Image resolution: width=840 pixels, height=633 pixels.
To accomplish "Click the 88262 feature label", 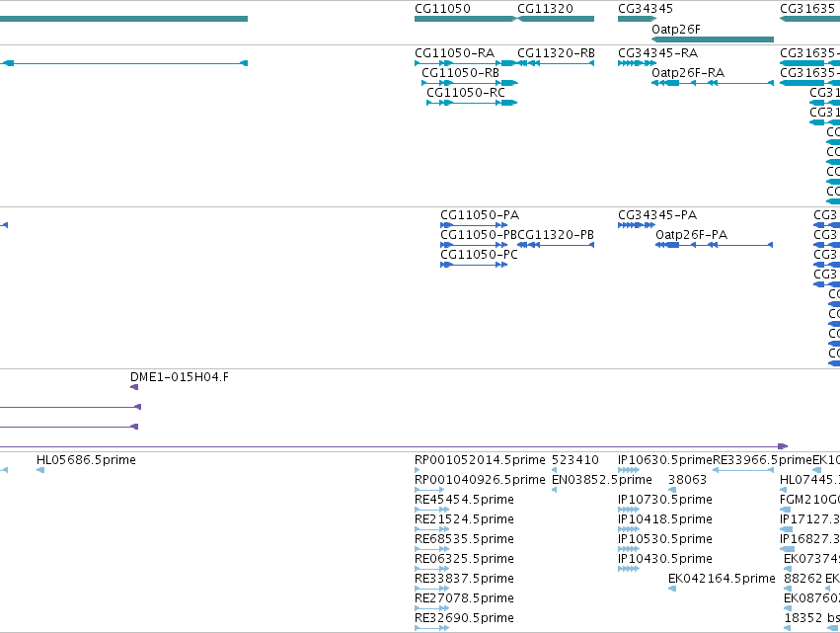I will tap(802, 579).
